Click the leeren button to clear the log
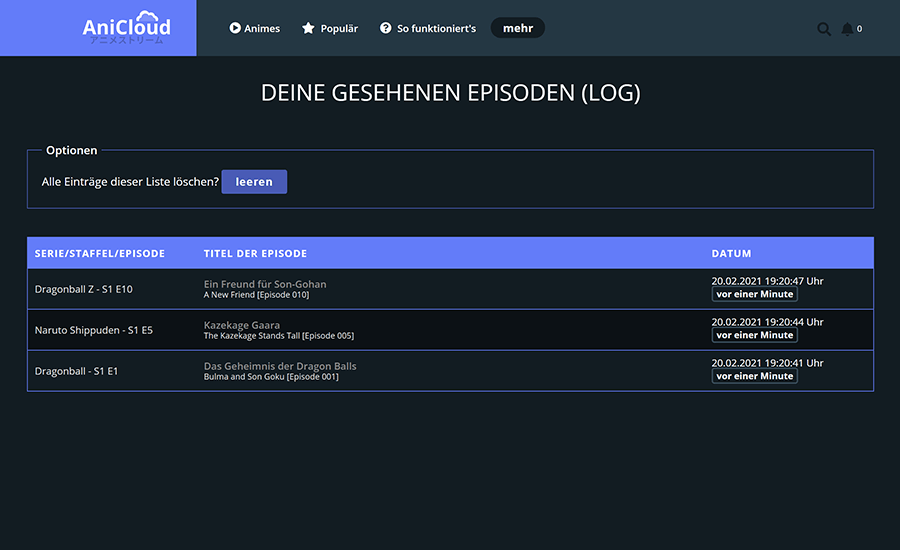The height and width of the screenshot is (550, 900). click(x=254, y=181)
